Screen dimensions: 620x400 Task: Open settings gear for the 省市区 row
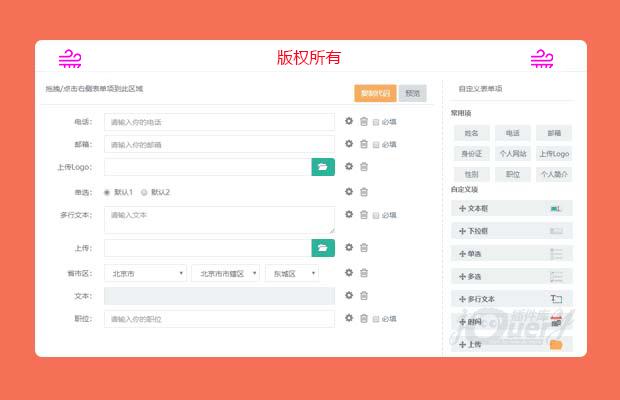[x=349, y=273]
